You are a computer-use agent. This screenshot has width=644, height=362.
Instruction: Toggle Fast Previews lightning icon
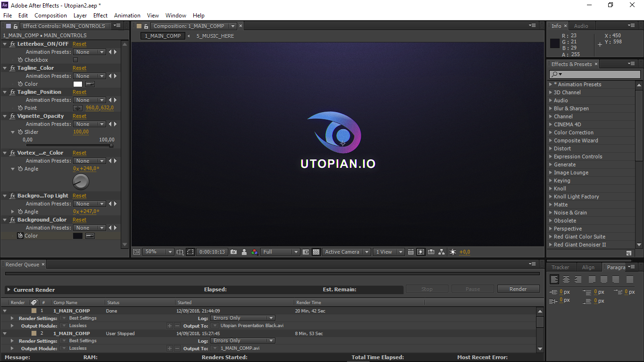421,252
